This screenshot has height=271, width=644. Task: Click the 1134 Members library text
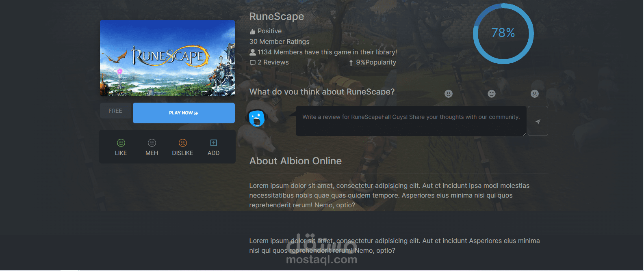(327, 52)
